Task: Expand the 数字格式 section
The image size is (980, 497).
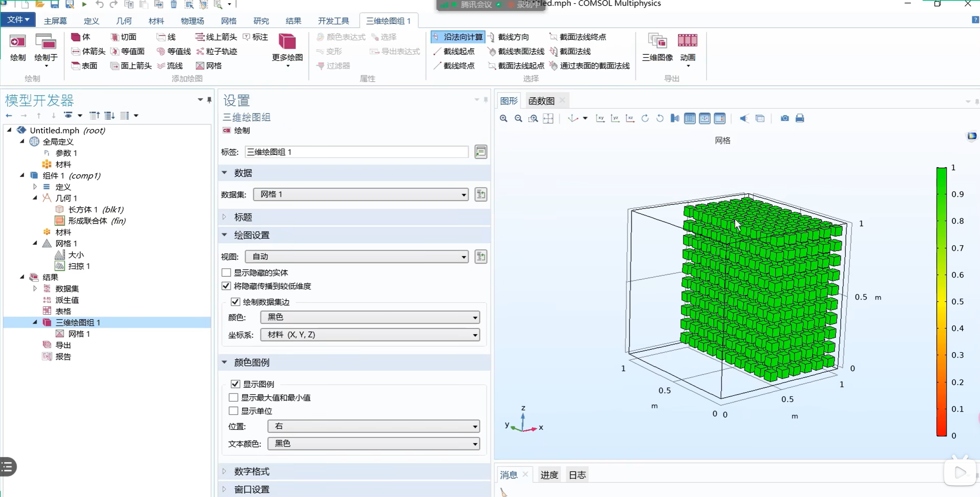Action: tap(251, 471)
